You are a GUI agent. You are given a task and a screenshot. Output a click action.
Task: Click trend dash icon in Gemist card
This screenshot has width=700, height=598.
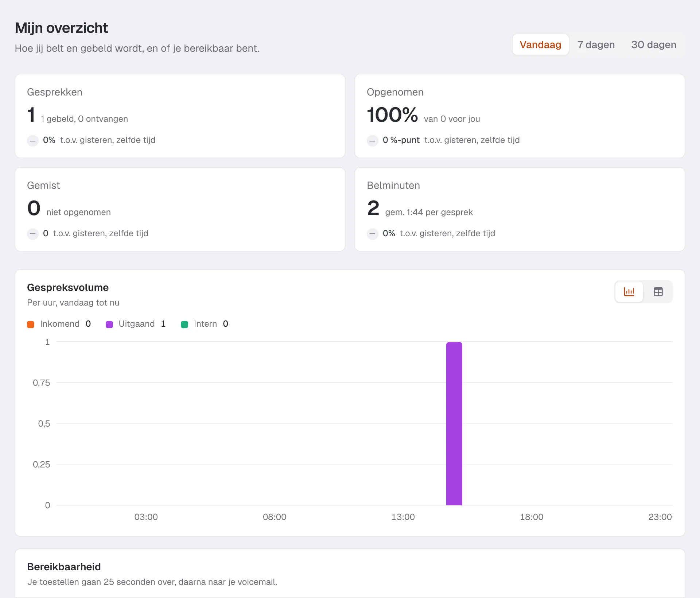click(x=33, y=234)
